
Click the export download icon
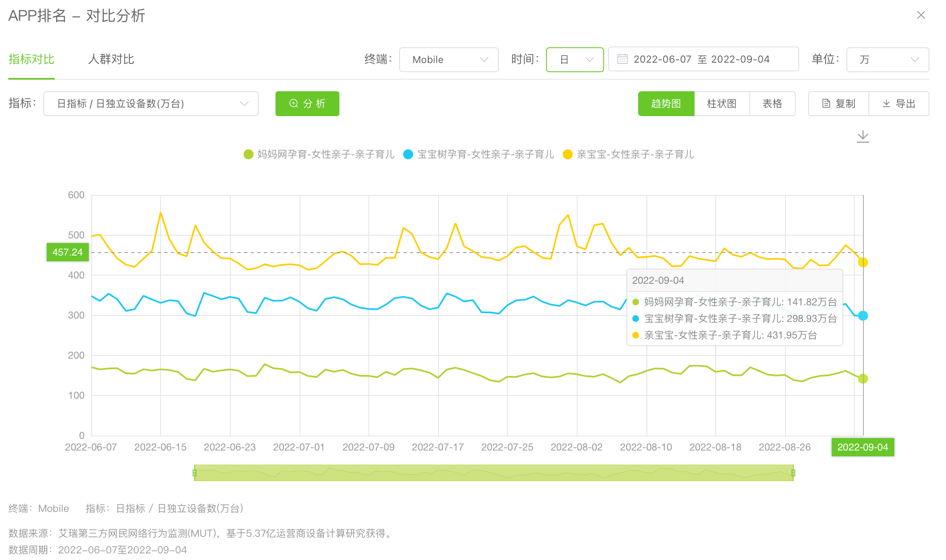(886, 104)
